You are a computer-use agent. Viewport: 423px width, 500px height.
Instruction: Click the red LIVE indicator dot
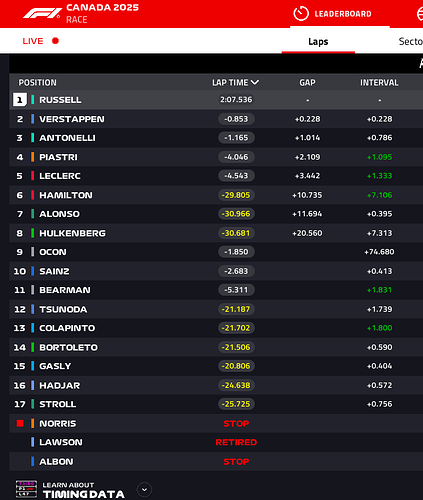55,41
